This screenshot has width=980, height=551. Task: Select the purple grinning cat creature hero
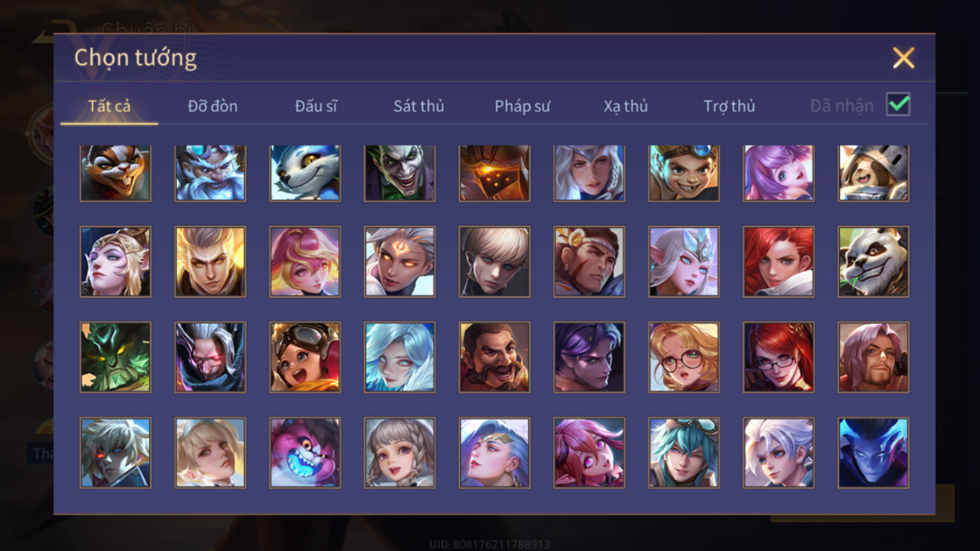click(x=305, y=453)
